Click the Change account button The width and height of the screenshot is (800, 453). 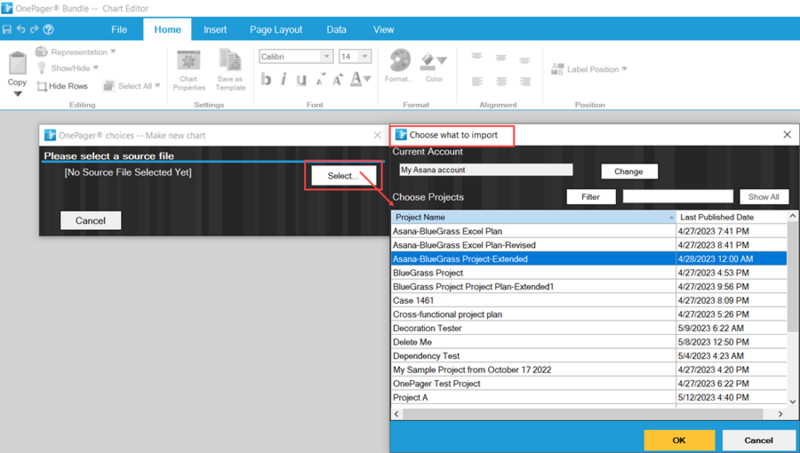click(629, 171)
